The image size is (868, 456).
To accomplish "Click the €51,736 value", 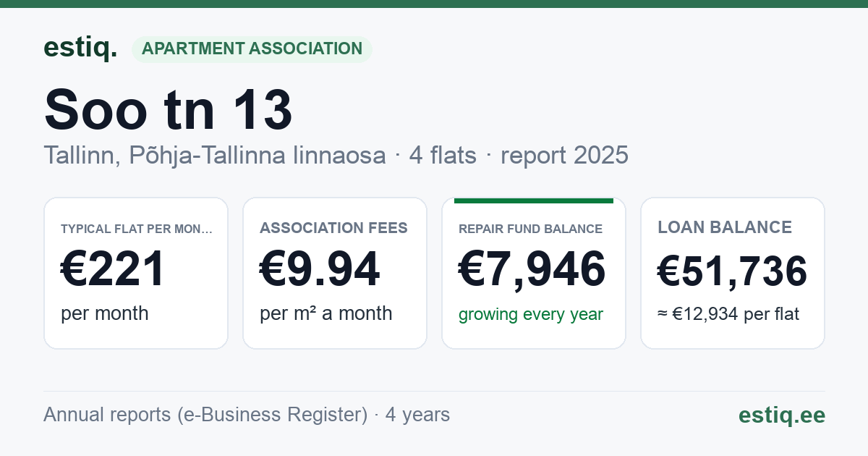I will click(732, 271).
